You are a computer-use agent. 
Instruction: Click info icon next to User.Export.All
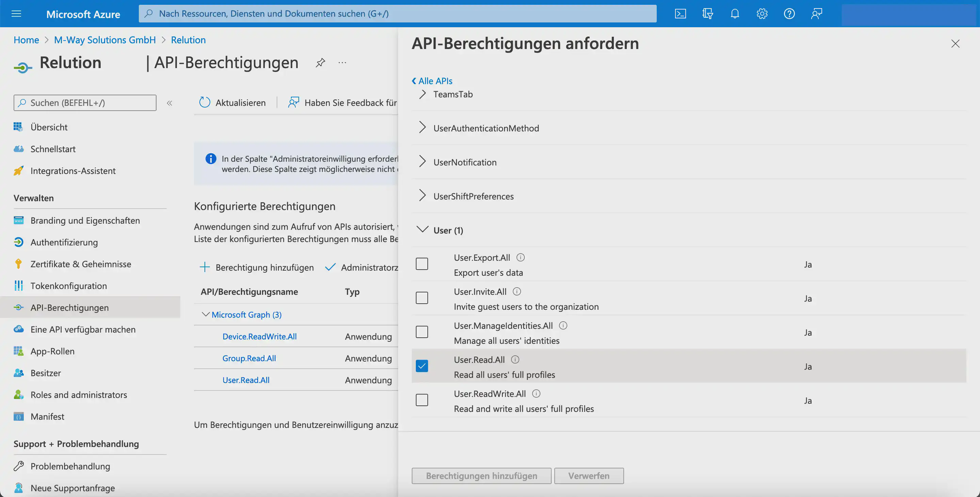click(x=520, y=258)
